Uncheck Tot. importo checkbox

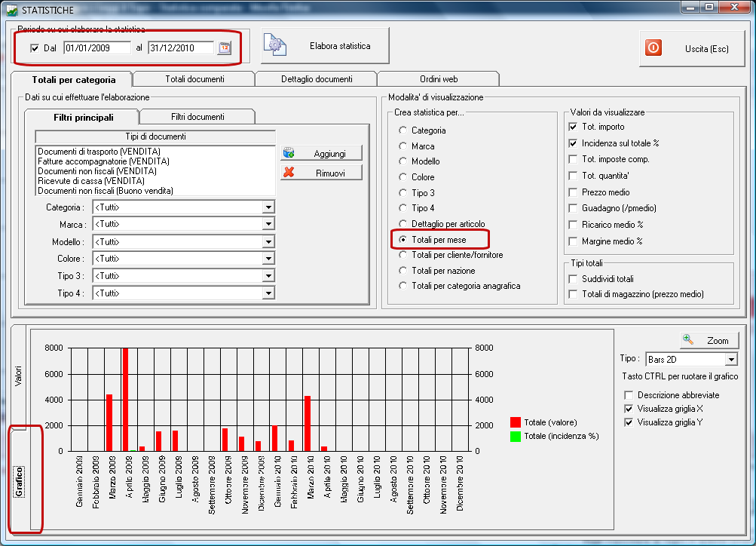[x=573, y=127]
